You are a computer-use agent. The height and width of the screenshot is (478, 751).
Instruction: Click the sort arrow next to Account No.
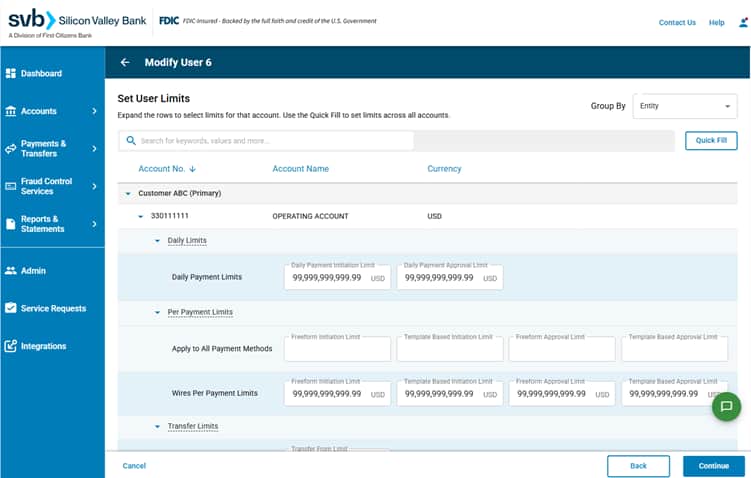coord(193,169)
